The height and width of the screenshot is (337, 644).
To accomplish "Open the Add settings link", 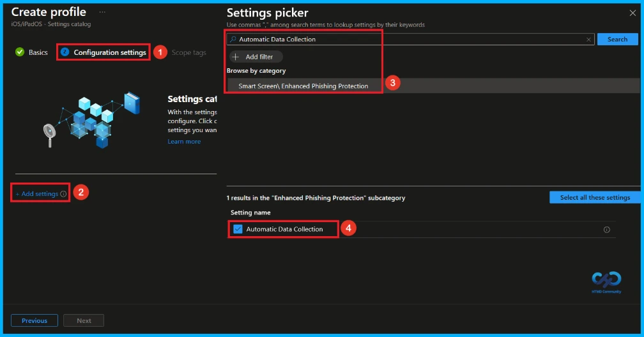I will [x=37, y=194].
